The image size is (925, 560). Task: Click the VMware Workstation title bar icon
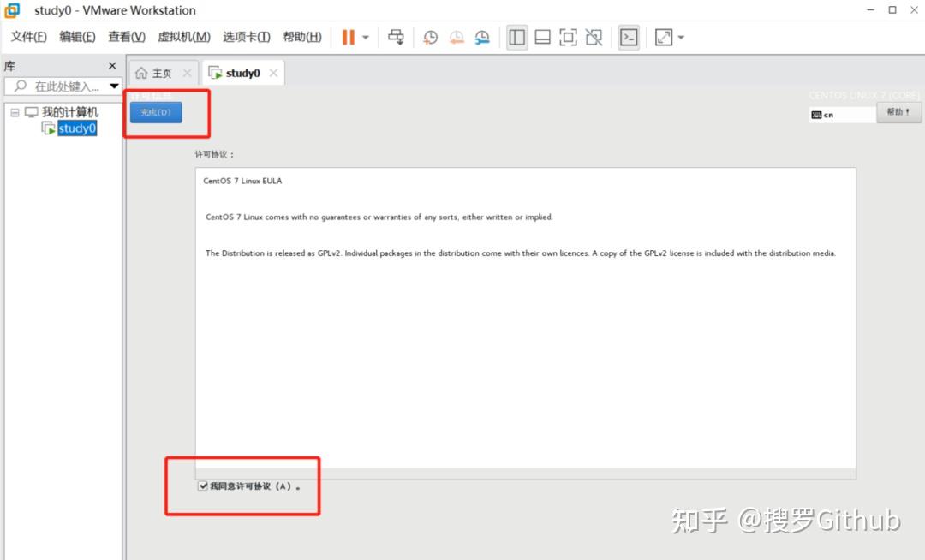click(12, 10)
